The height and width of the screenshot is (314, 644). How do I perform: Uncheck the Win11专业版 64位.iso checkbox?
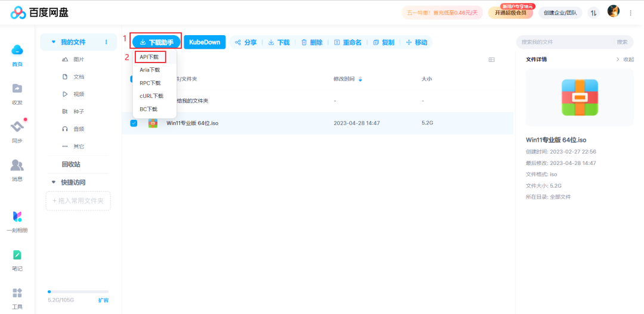(x=134, y=123)
